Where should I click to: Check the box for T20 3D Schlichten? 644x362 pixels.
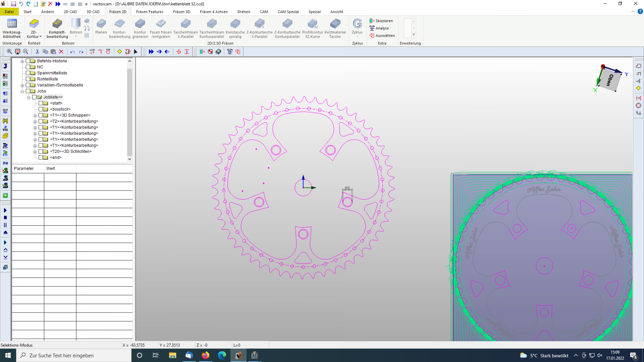click(41, 152)
